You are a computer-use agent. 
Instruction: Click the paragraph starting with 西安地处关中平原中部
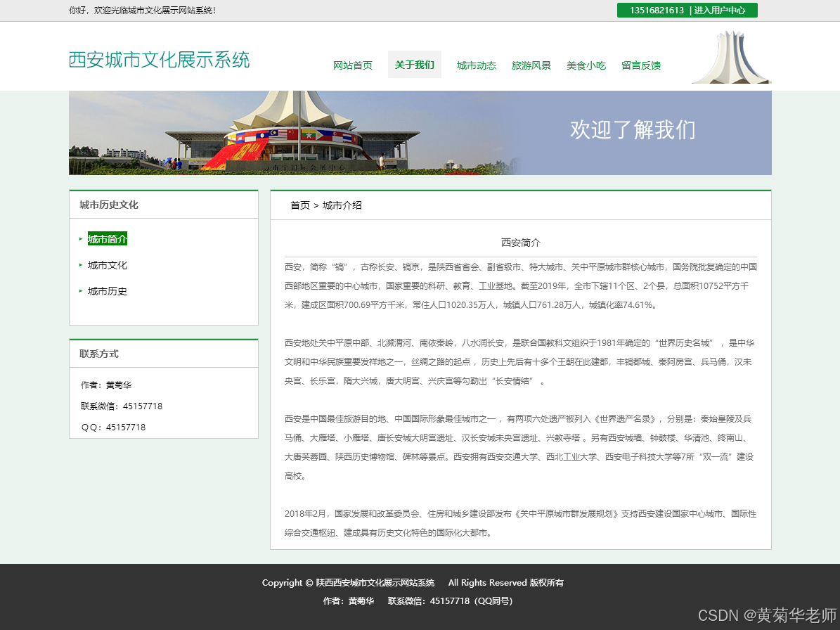(x=519, y=361)
